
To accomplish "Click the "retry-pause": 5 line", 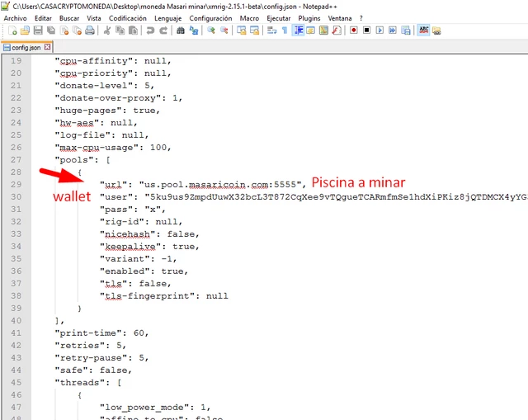I will click(101, 357).
